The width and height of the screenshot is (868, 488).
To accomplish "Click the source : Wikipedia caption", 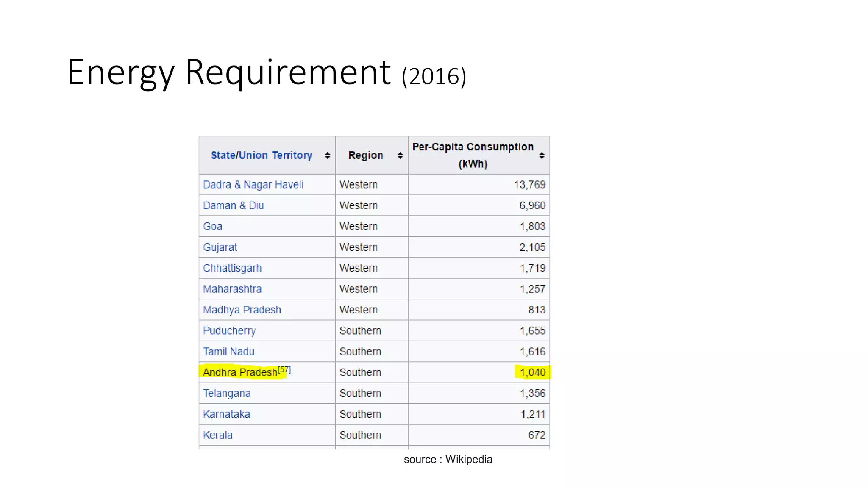I will tap(448, 460).
